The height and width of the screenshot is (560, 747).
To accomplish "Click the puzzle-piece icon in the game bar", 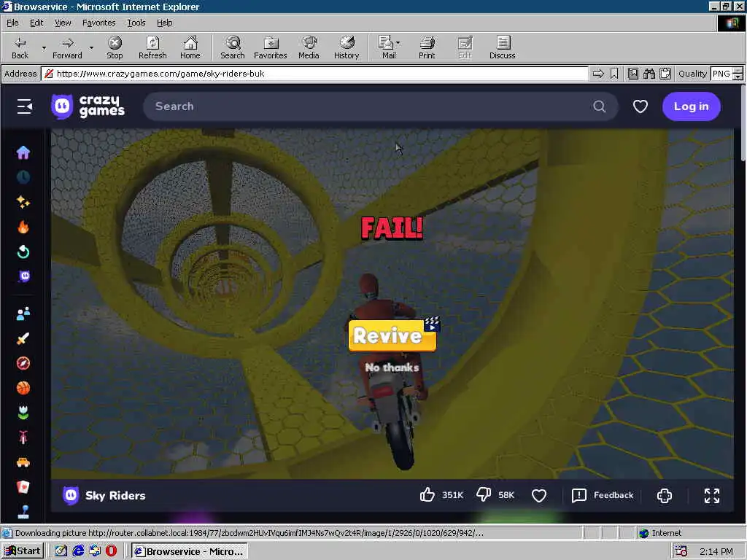I will (664, 496).
